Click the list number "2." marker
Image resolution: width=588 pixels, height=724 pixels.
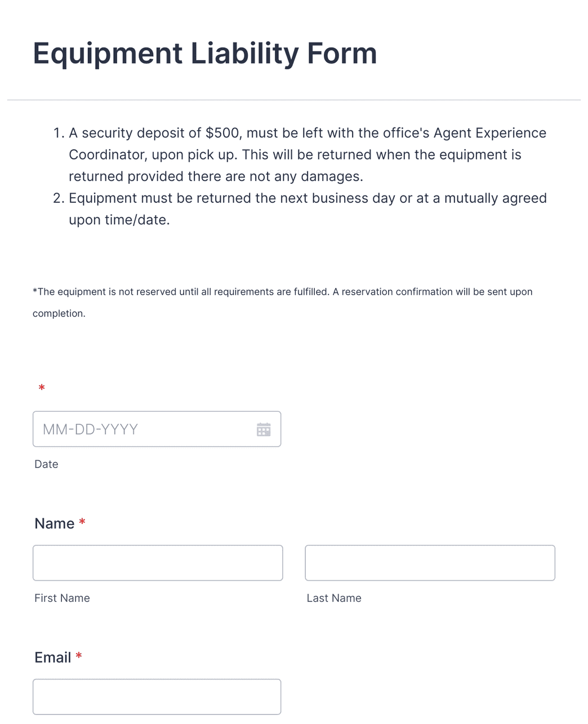click(x=59, y=198)
